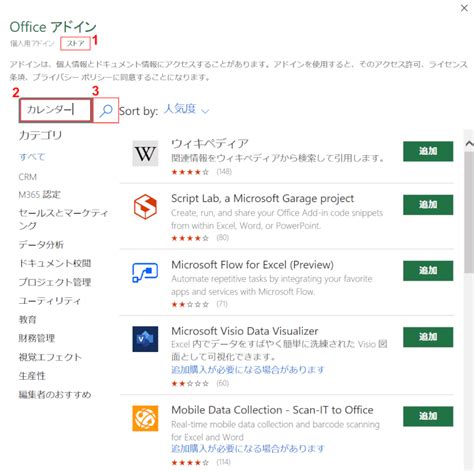Click the Microsoft Flow star rating

[190, 304]
